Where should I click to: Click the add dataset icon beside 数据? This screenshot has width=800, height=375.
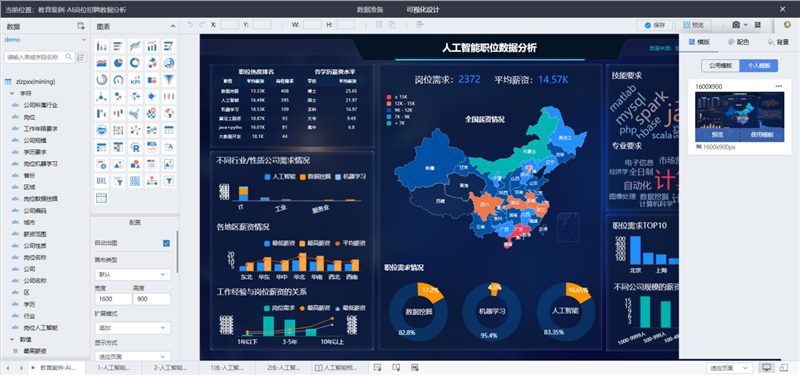coord(81,26)
